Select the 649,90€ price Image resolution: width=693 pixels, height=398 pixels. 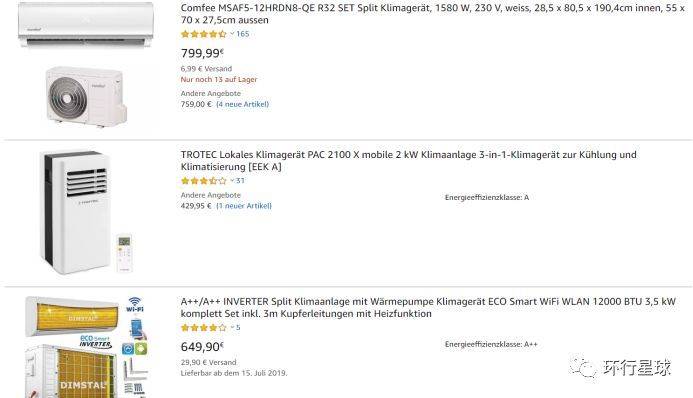point(202,347)
